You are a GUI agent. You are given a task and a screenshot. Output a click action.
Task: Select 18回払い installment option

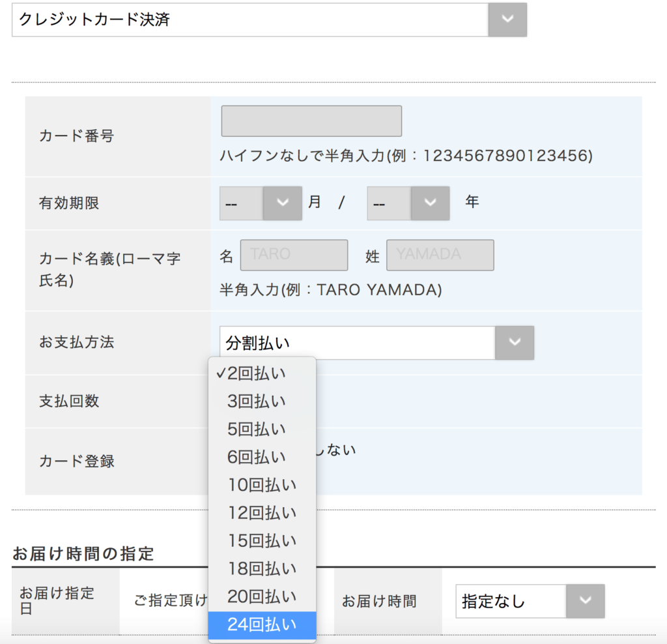pos(262,568)
